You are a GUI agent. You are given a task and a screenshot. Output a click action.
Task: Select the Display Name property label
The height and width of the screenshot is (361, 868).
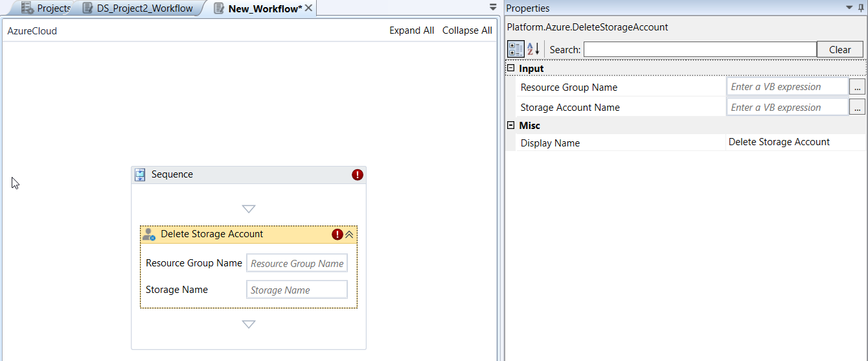(550, 143)
